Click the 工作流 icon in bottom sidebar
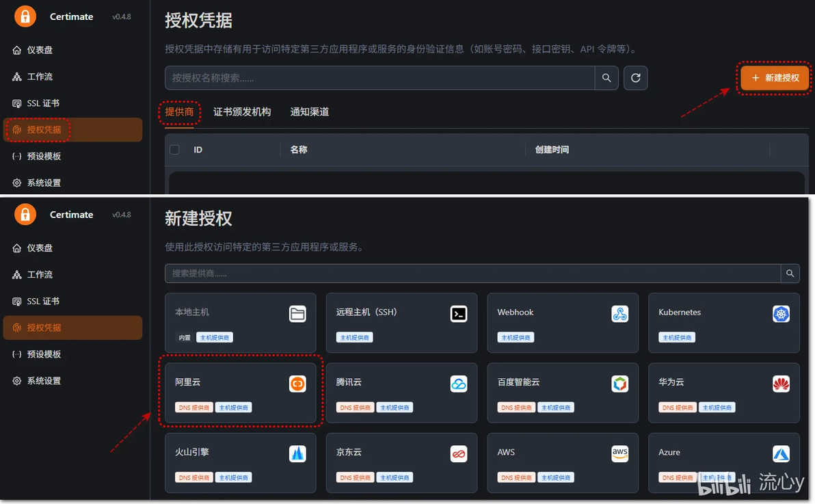 [x=16, y=275]
